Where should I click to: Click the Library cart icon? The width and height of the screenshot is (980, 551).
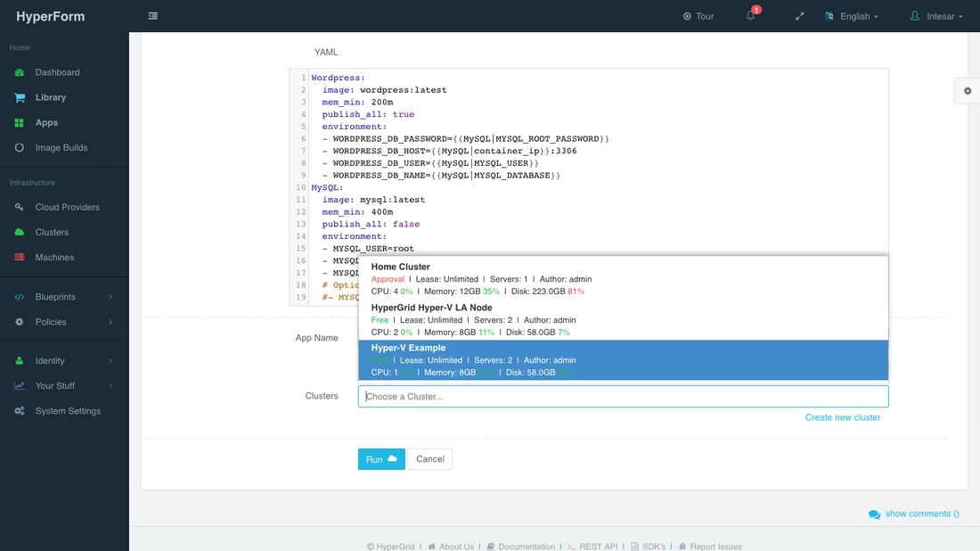20,97
